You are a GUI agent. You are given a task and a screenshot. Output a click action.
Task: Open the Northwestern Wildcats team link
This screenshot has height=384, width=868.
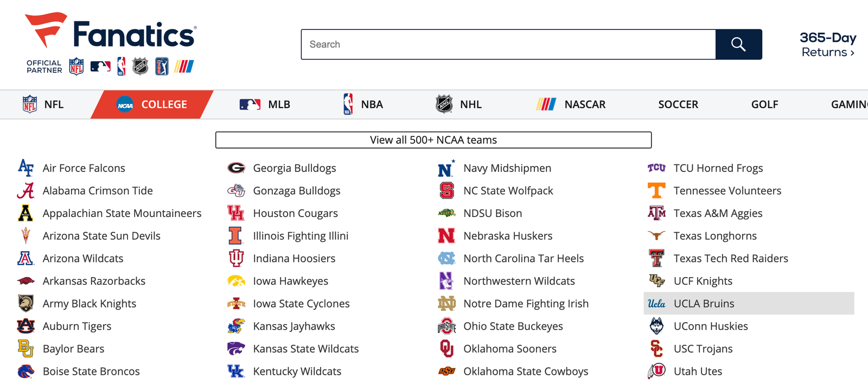pyautogui.click(x=519, y=281)
